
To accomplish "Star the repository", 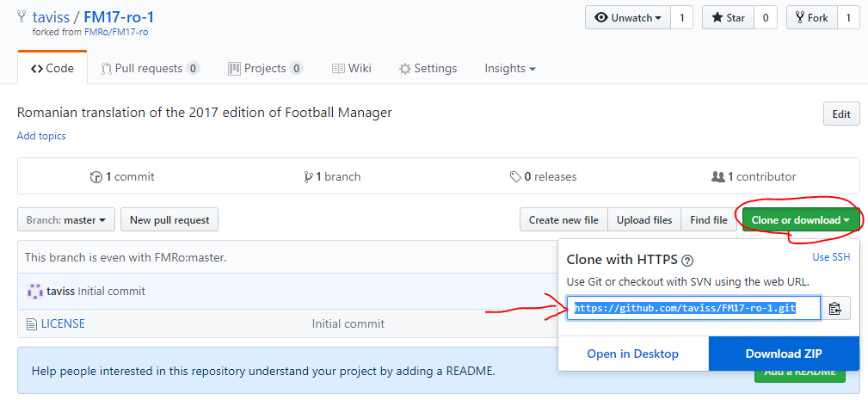I will (728, 18).
